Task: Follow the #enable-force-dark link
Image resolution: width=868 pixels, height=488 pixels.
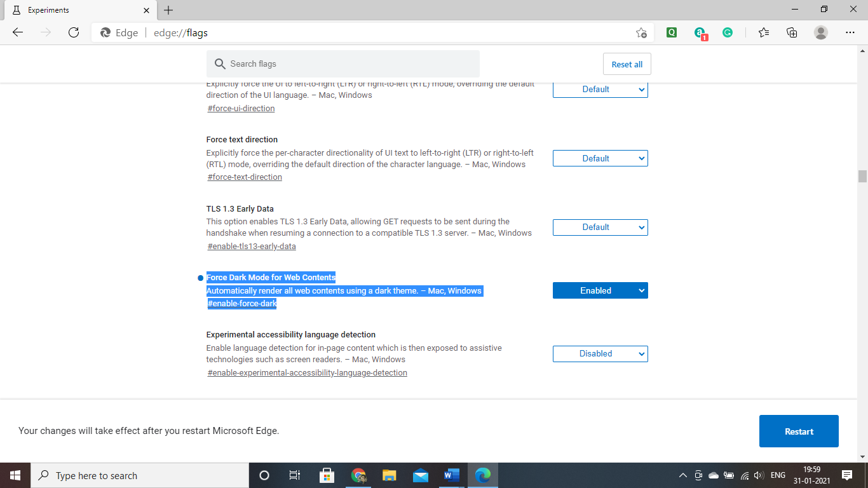Action: pos(242,304)
